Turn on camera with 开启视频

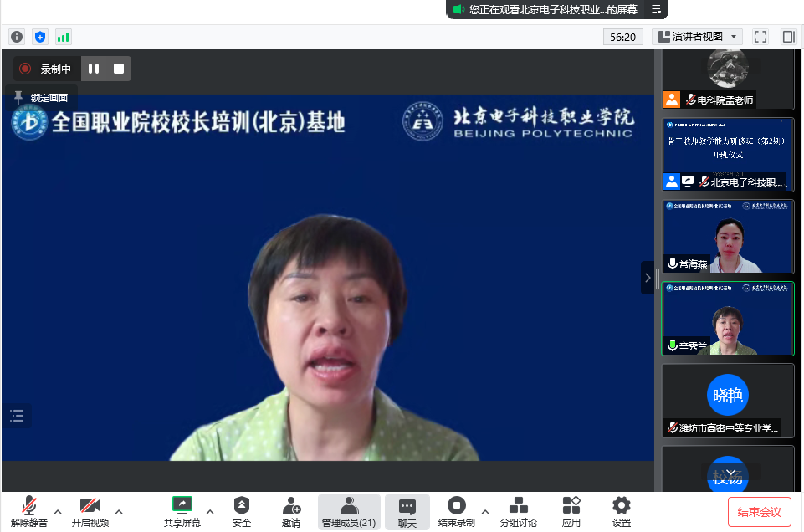pyautogui.click(x=90, y=512)
